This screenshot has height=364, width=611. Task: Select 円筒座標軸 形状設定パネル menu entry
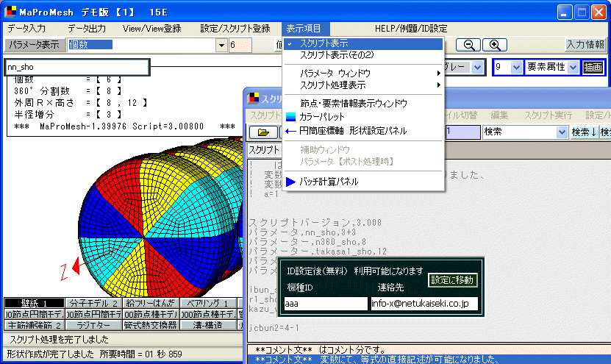click(348, 131)
